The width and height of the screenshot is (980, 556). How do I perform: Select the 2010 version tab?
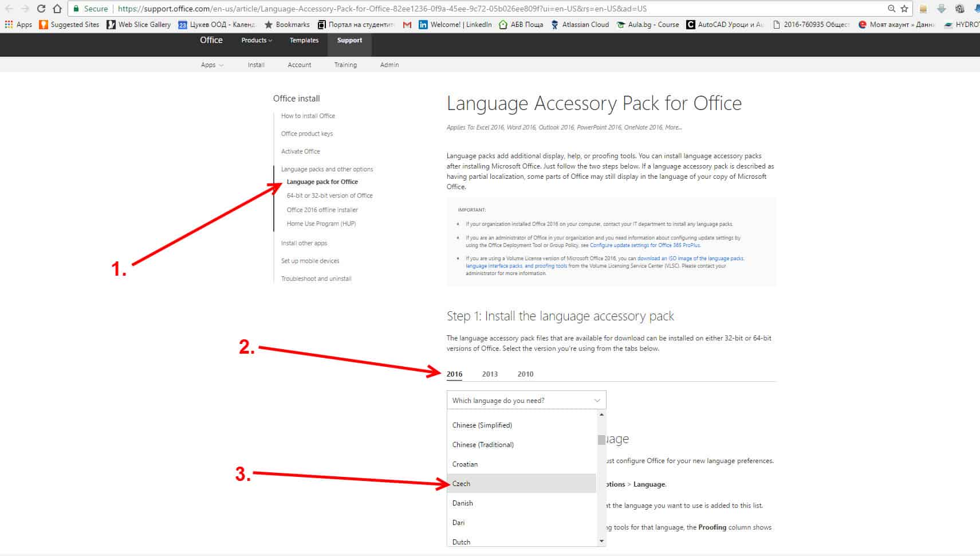pyautogui.click(x=525, y=374)
